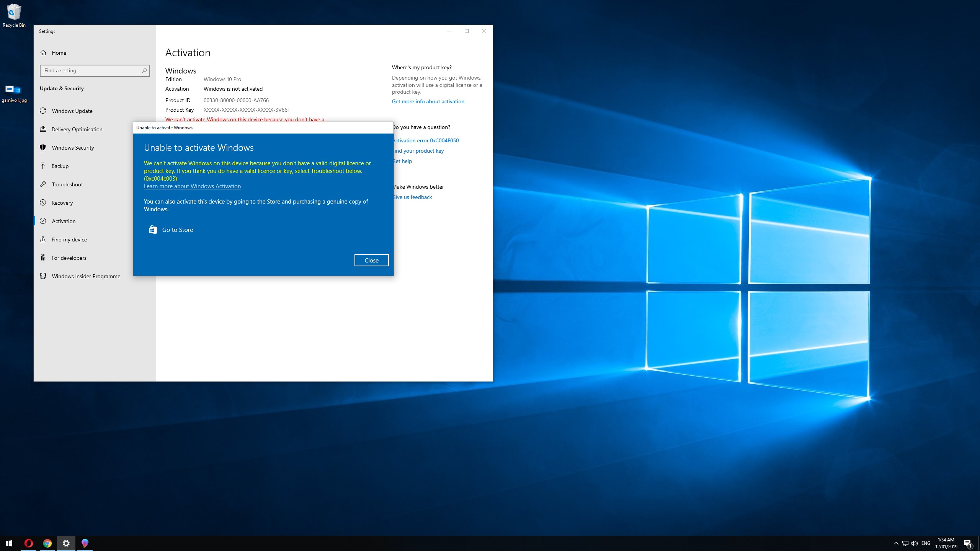Click the Delivery Optimisation icon

coord(43,129)
